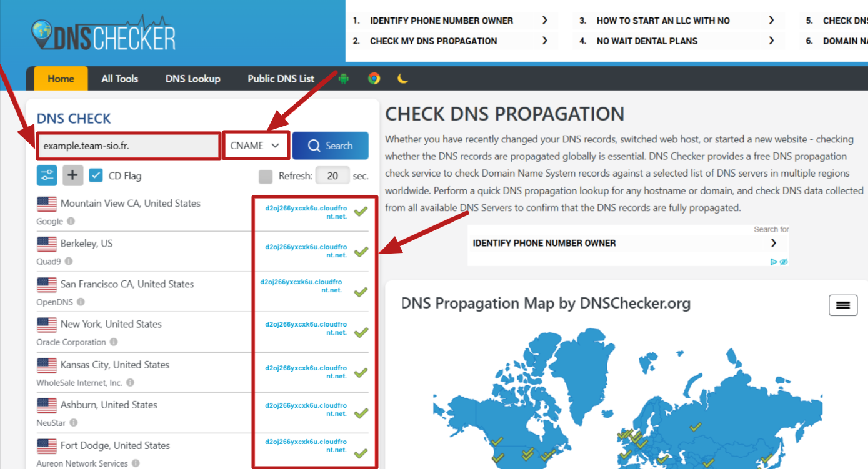Expand 'Identify Phone Number Owner' top ad arrow

545,21
